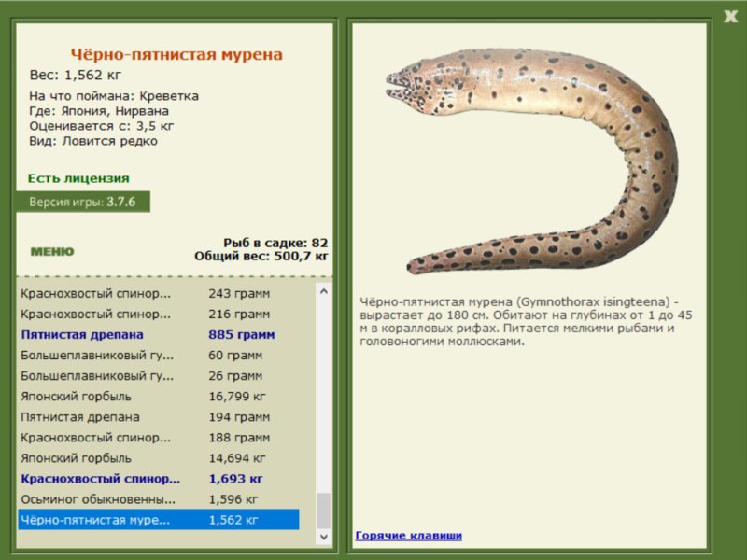Screen dimensions: 747x560
Task: Select highlighted Чёрно-пятнистая муре... 1,562 кг row
Action: tap(159, 520)
